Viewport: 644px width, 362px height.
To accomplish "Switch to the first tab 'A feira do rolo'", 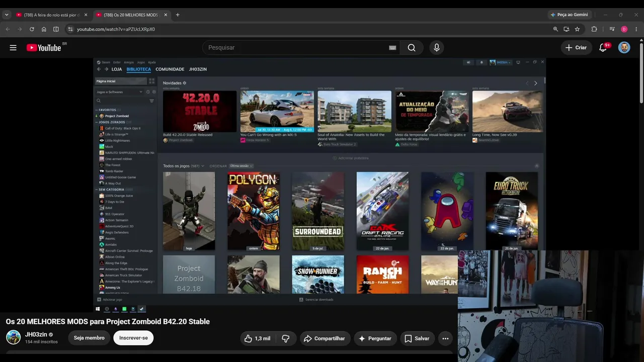I will coord(51,15).
